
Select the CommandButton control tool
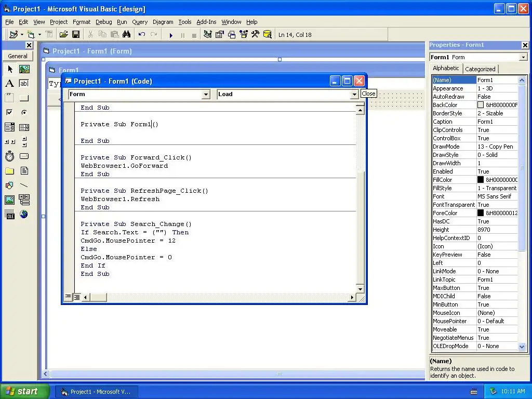pos(24,98)
